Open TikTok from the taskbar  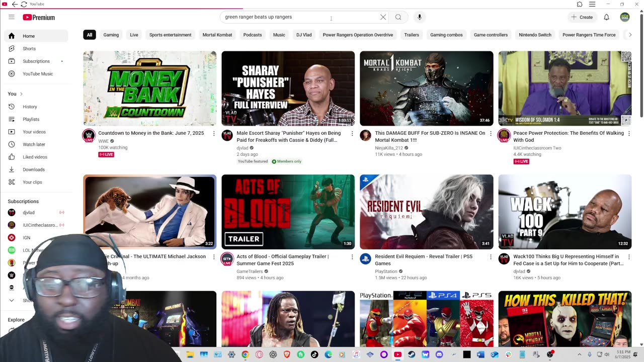click(314, 354)
